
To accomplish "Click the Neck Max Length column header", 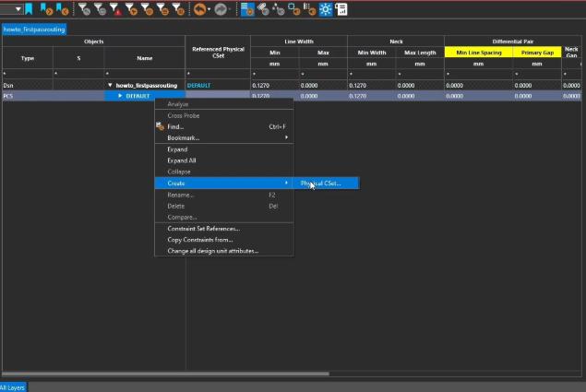I will 420,53.
